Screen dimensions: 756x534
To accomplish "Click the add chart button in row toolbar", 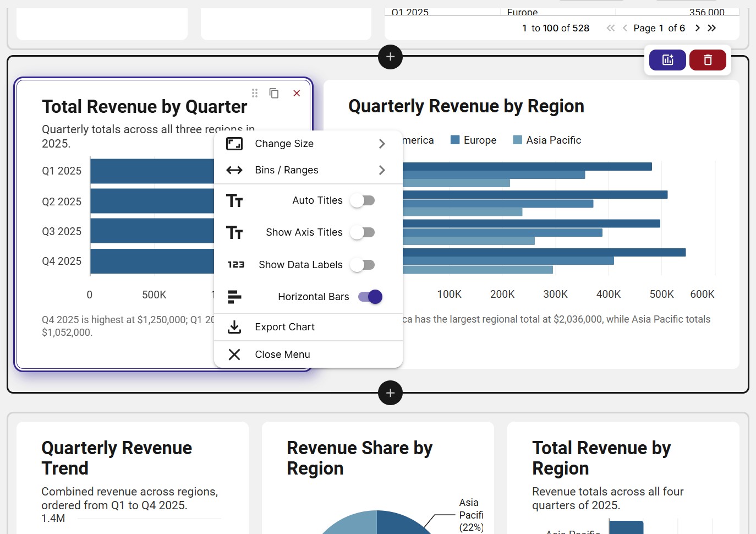I will (x=667, y=60).
